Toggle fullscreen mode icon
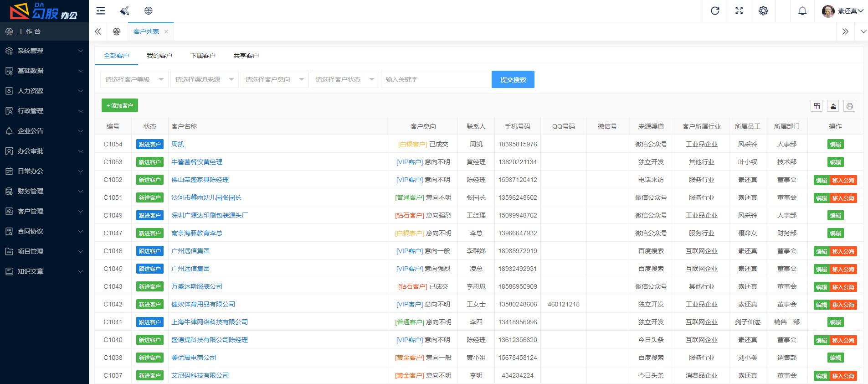The width and height of the screenshot is (868, 384). (x=739, y=11)
